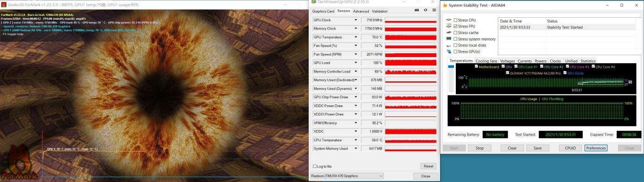This screenshot has height=182, width=644.
Task: Open the Radeon RX 470 Graphics selector
Action: [347, 176]
